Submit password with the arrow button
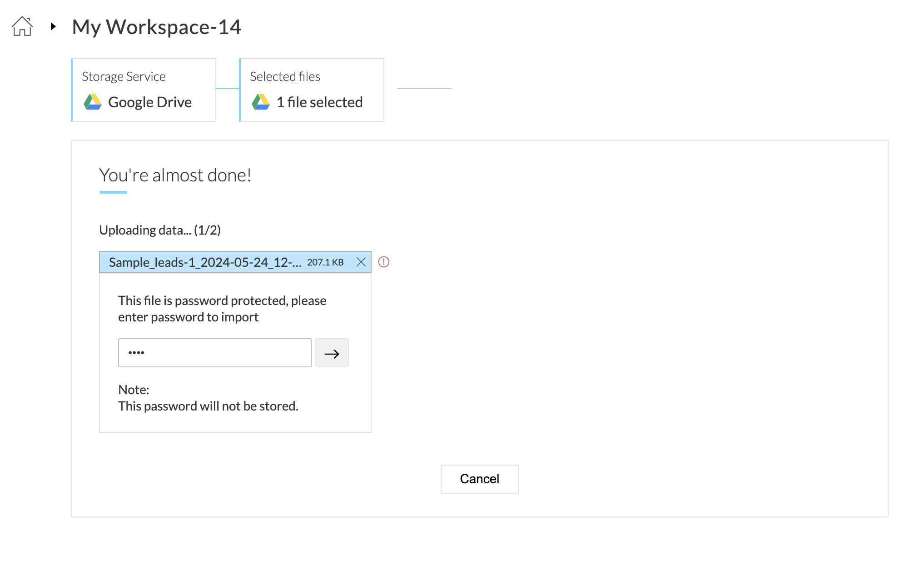This screenshot has height=561, width=924. pyautogui.click(x=332, y=353)
